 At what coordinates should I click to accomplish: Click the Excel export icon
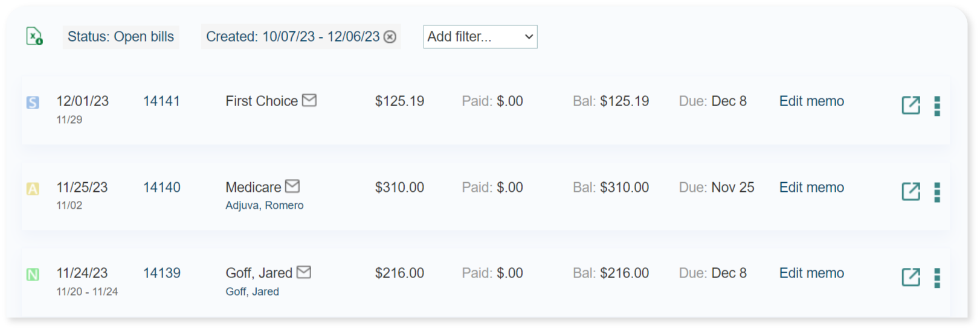[34, 37]
